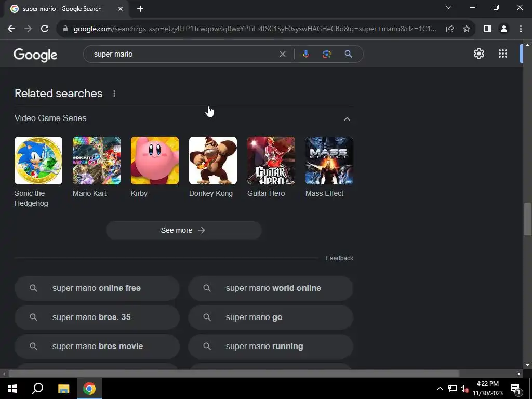Viewport: 532px width, 399px height.
Task: Click into the super mario search field
Action: [185, 54]
